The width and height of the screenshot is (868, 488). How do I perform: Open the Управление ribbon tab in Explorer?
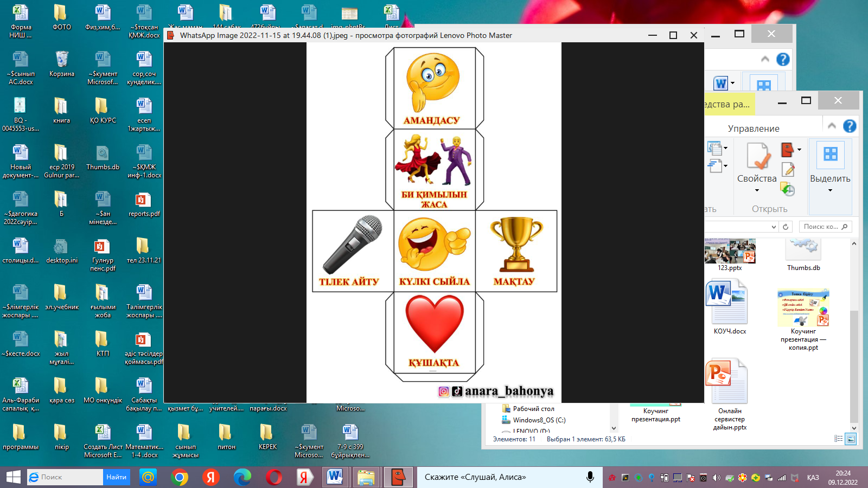click(754, 129)
